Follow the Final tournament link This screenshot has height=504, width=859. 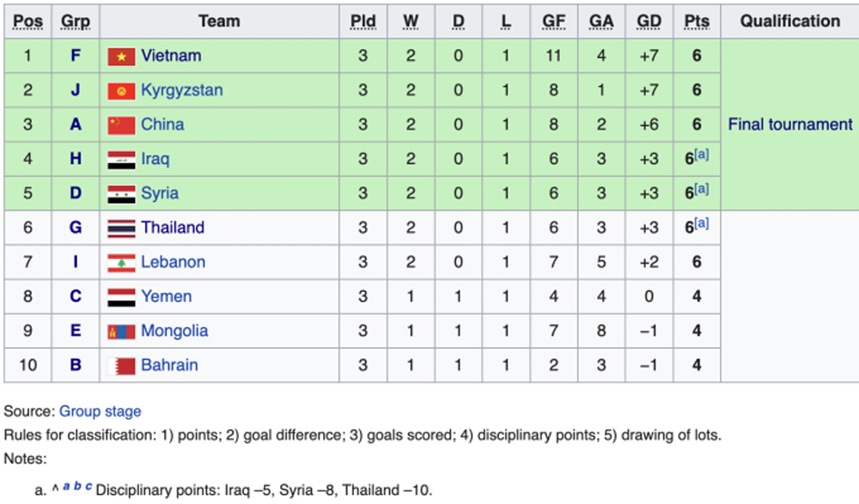(x=790, y=124)
